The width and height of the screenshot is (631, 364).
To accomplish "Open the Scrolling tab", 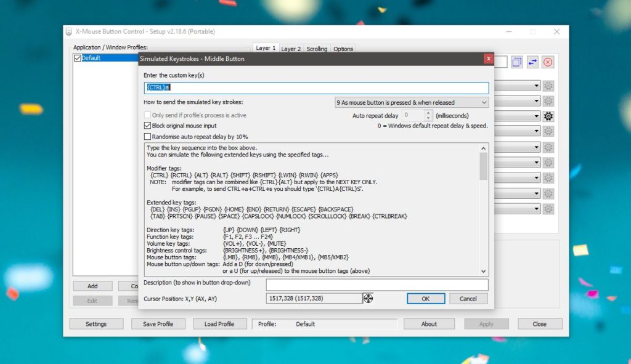I will 317,49.
